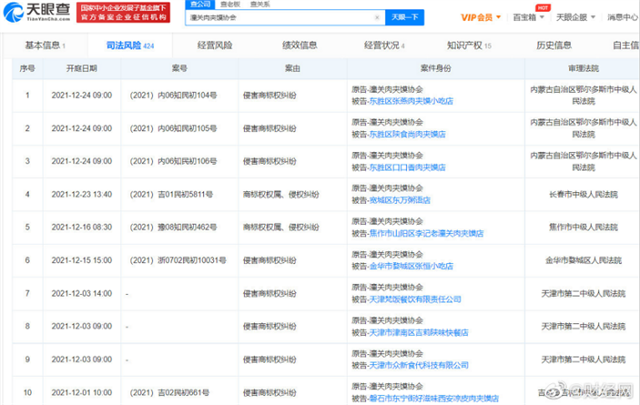Screen dimensions: 640x405
Task: Click case number (2021) 吉02民初661号
Action: click(x=169, y=393)
